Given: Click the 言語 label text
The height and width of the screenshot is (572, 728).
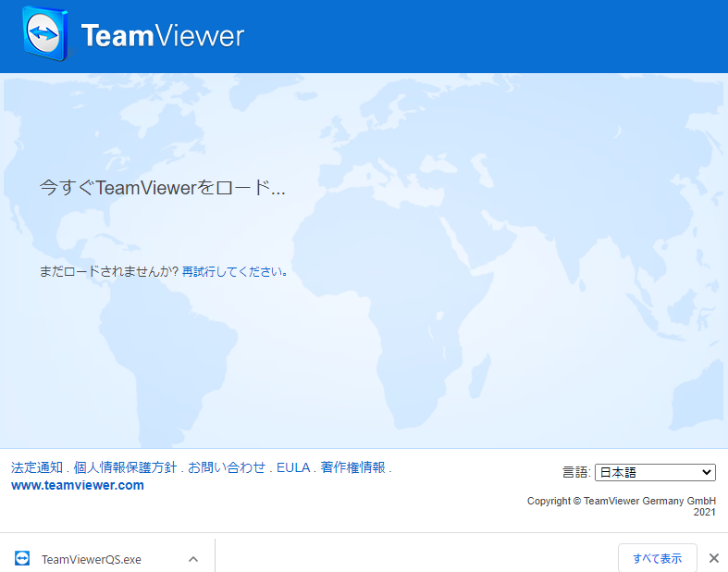Looking at the screenshot, I should 575,472.
